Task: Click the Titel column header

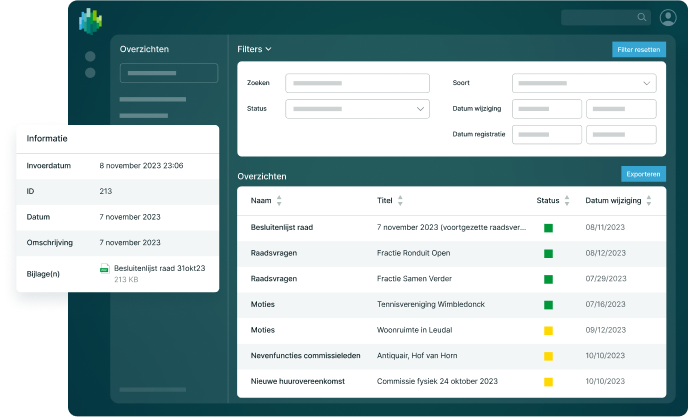Action: click(385, 201)
